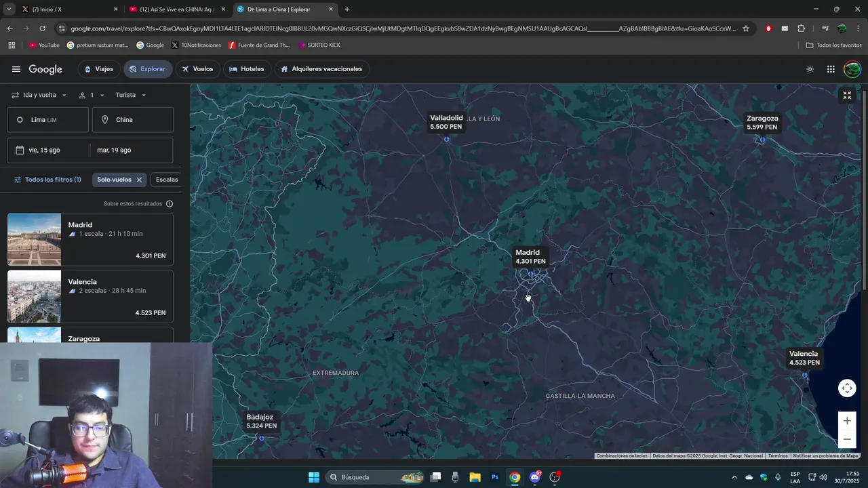Click the taskbar Búsqueda box

point(376,477)
